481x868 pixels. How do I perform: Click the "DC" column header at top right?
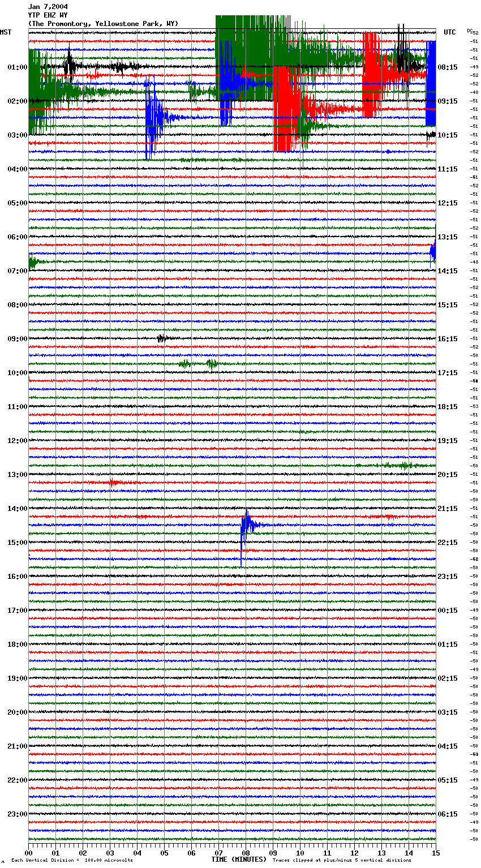tap(470, 31)
